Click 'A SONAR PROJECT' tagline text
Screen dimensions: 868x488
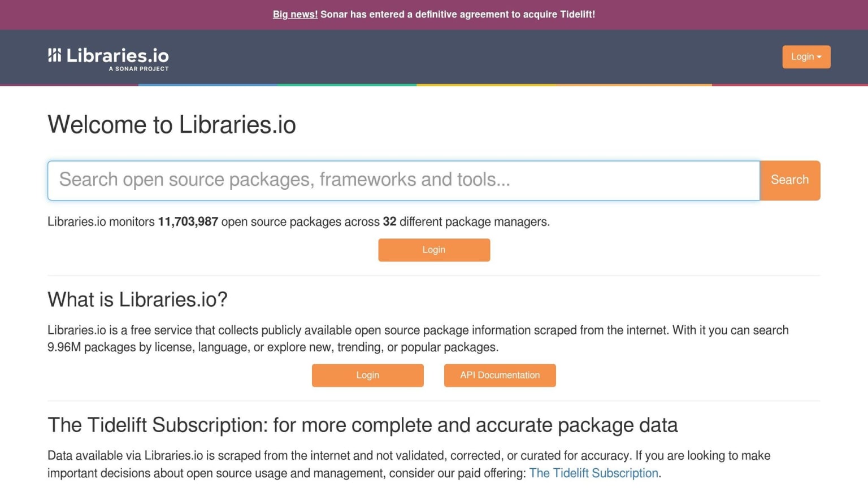138,69
